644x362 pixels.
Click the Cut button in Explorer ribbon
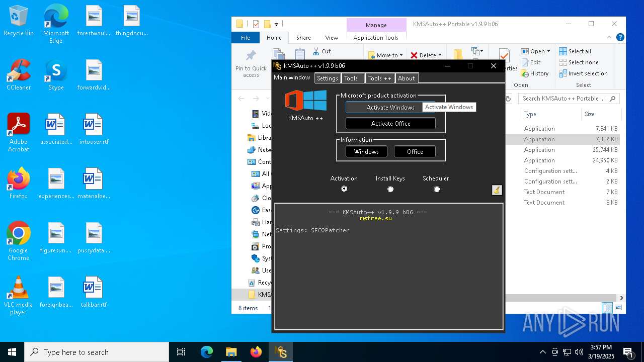(322, 51)
